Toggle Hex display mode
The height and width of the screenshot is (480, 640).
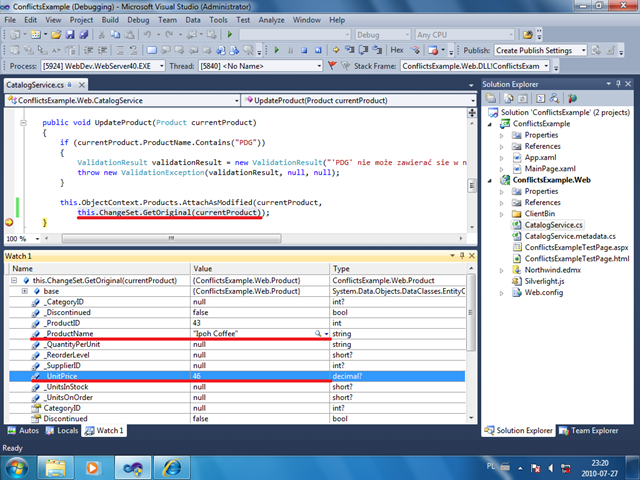[397, 50]
